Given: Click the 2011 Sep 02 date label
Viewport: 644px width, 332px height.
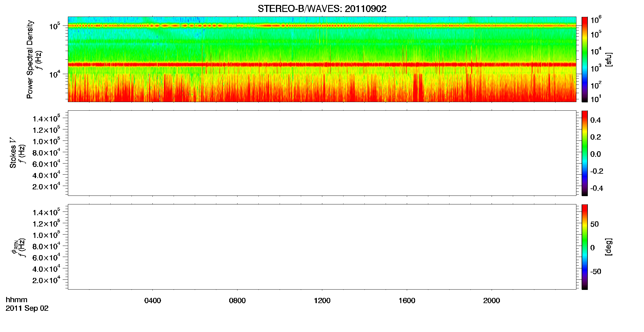Looking at the screenshot, I should coord(27,308).
